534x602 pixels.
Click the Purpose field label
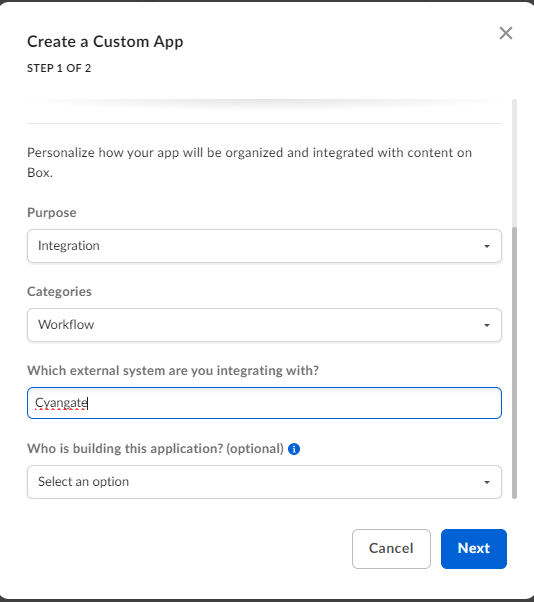(x=52, y=213)
